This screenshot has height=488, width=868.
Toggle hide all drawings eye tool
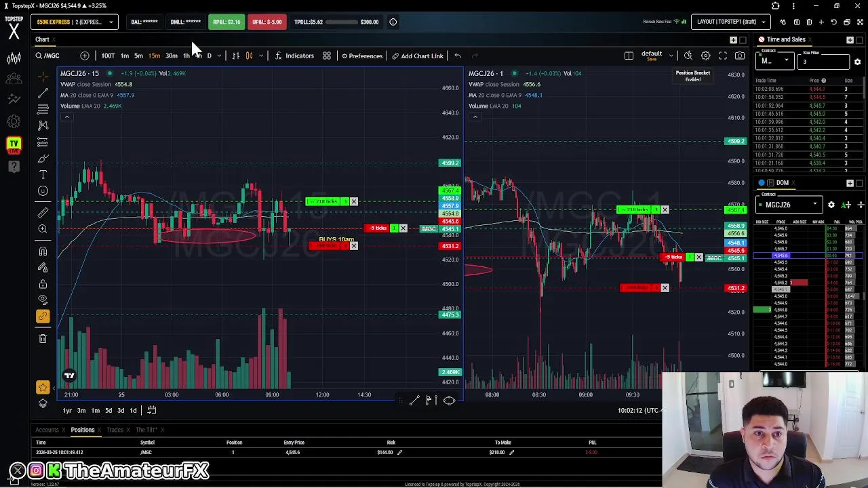point(43,300)
